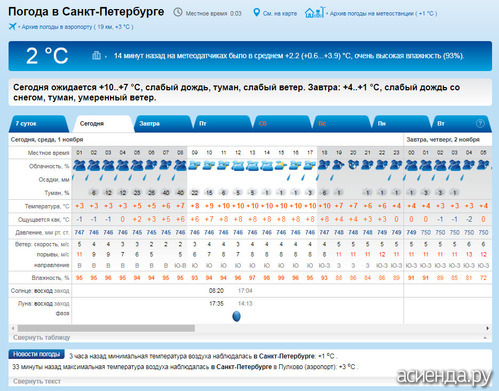
Task: Click the rain drop icon for hour 23
Action: [389, 178]
